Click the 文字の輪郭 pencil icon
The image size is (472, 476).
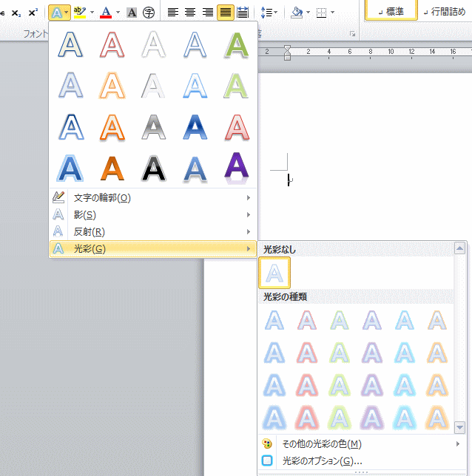click(x=58, y=197)
